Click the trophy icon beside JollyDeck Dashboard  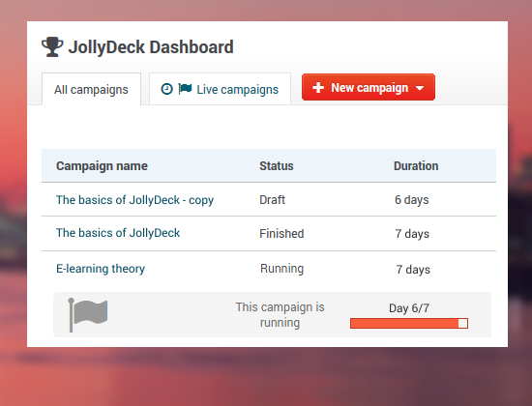(52, 46)
